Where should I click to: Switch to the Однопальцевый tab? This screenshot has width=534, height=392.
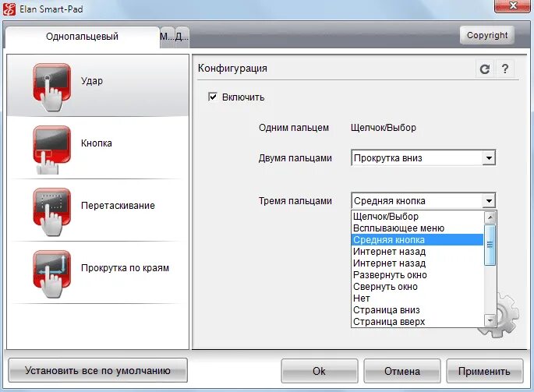[82, 37]
